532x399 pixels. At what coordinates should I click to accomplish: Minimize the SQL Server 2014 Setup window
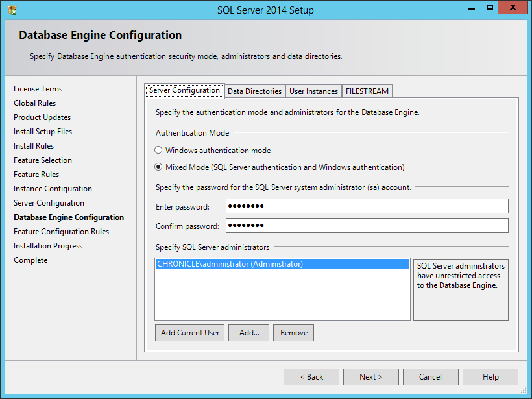[472, 8]
